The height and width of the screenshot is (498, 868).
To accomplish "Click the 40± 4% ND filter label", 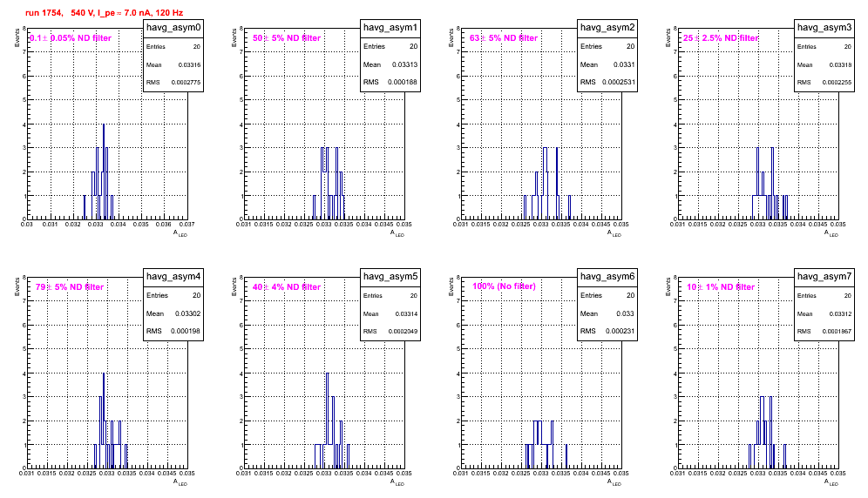I will [x=287, y=287].
